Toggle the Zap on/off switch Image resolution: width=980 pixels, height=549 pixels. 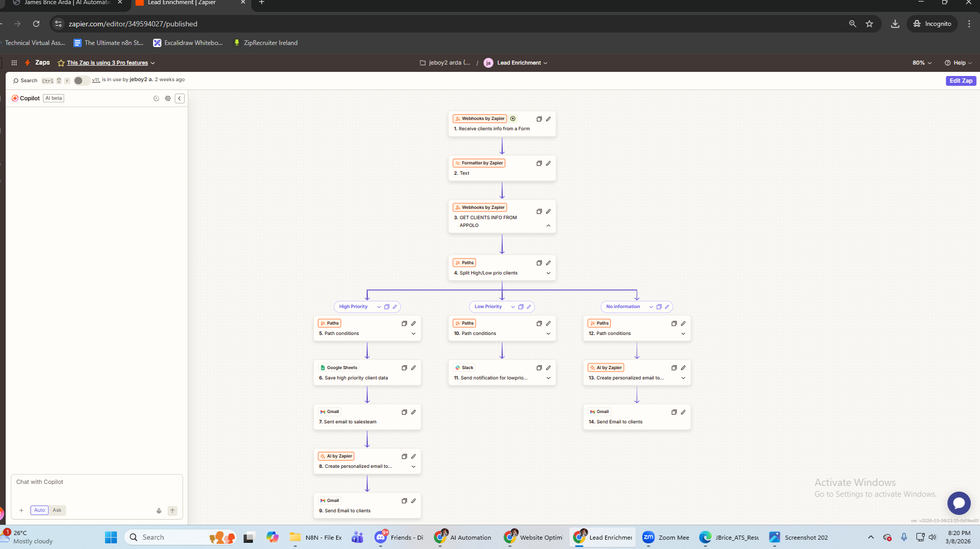tap(81, 81)
